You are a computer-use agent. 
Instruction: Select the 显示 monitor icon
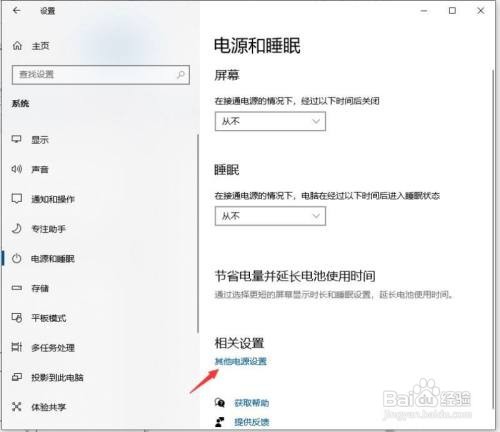tap(17, 139)
